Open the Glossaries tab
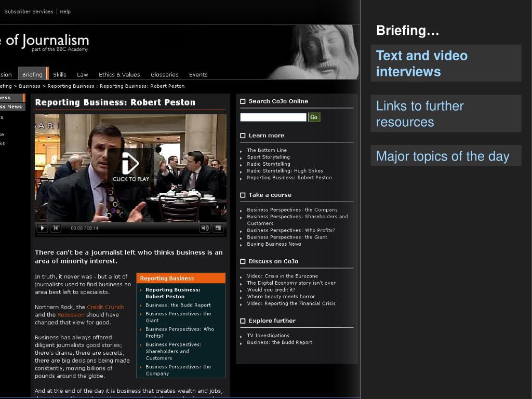The image size is (532, 399). [165, 75]
